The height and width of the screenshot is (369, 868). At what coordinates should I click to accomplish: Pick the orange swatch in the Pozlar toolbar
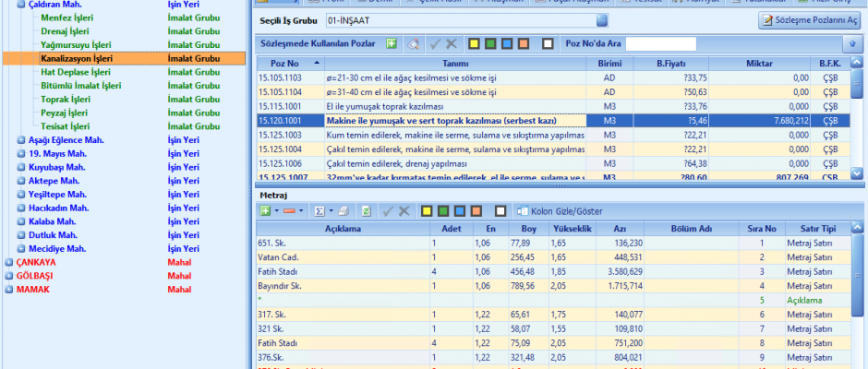point(523,43)
